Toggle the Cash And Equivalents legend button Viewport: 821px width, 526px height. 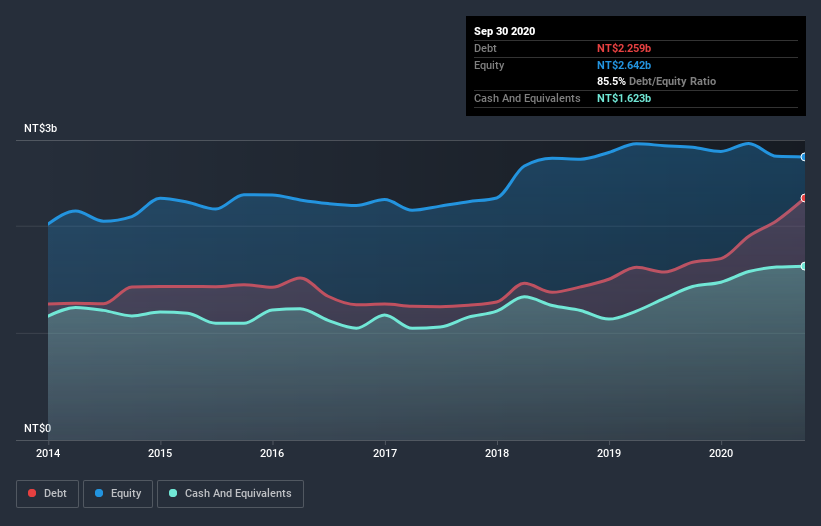click(230, 494)
